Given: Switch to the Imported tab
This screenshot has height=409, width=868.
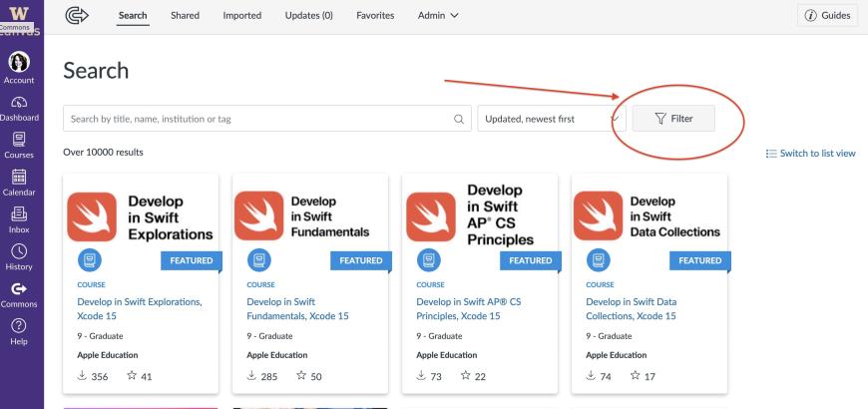Looking at the screenshot, I should click(241, 16).
